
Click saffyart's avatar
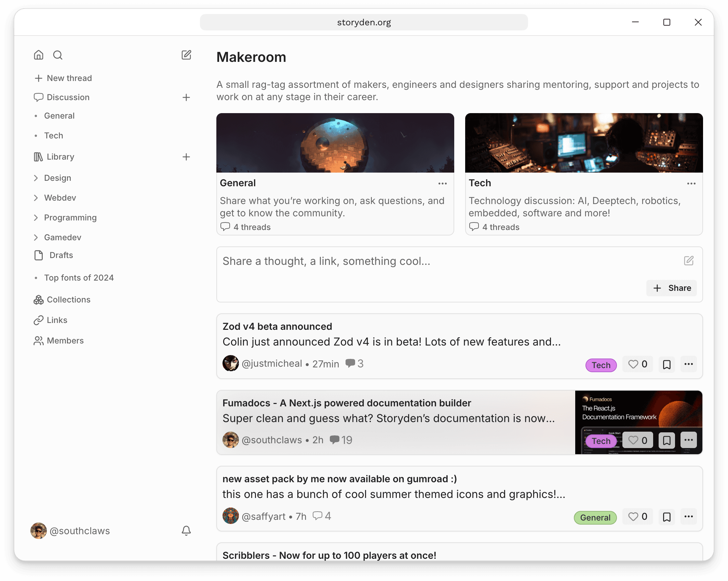231,516
